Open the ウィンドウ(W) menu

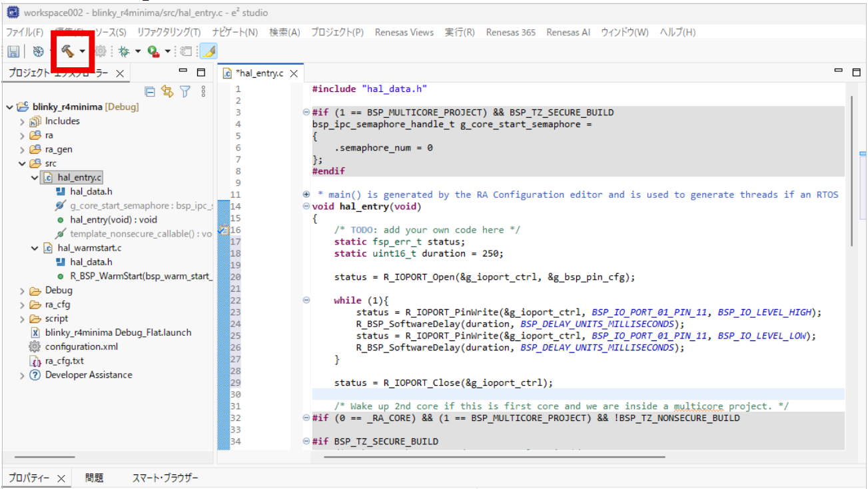[625, 32]
